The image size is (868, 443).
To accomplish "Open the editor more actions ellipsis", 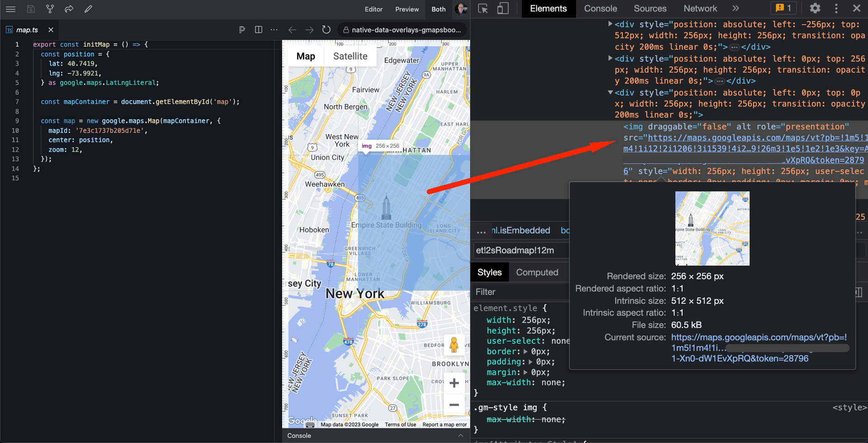I will pyautogui.click(x=274, y=30).
